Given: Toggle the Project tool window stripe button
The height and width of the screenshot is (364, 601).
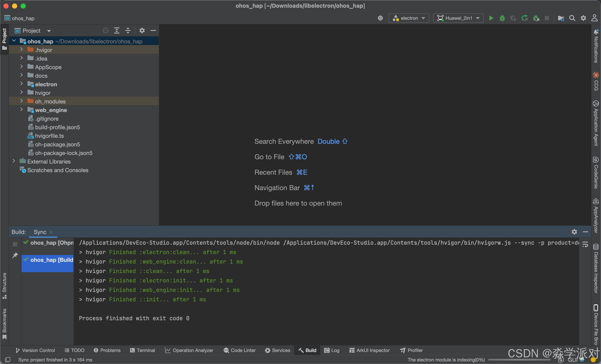Looking at the screenshot, I should coord(4,39).
